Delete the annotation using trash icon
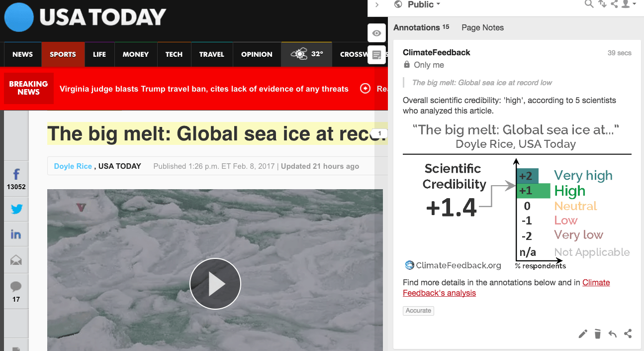644x351 pixels. (598, 334)
